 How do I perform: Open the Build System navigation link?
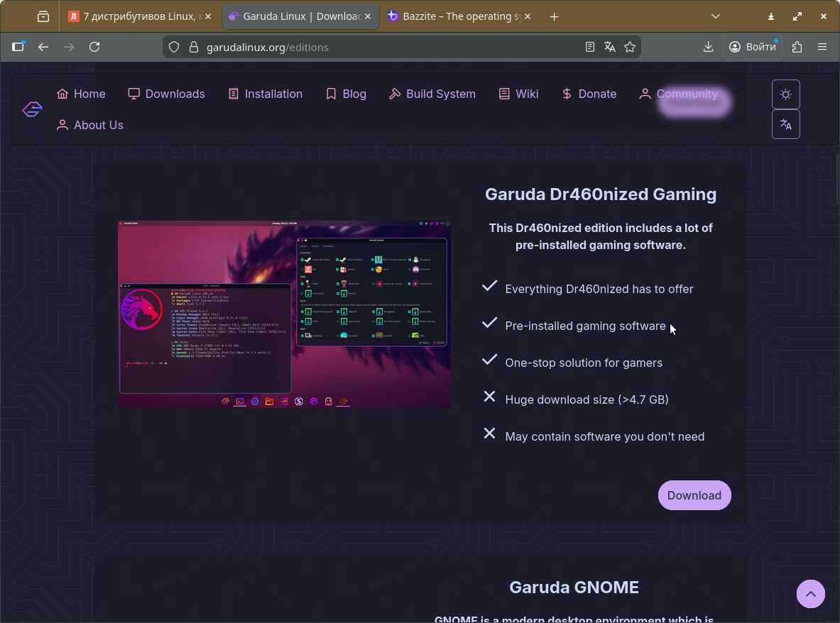pyautogui.click(x=432, y=94)
